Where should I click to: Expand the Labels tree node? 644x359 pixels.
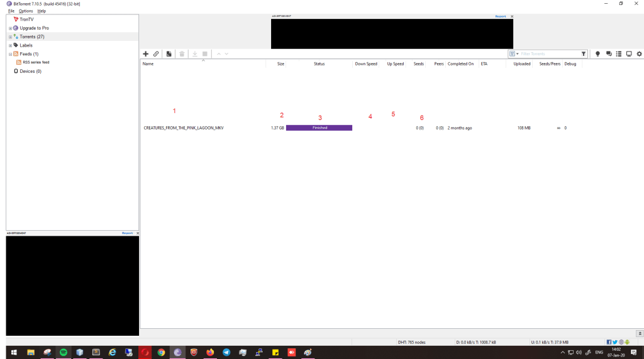tap(10, 45)
